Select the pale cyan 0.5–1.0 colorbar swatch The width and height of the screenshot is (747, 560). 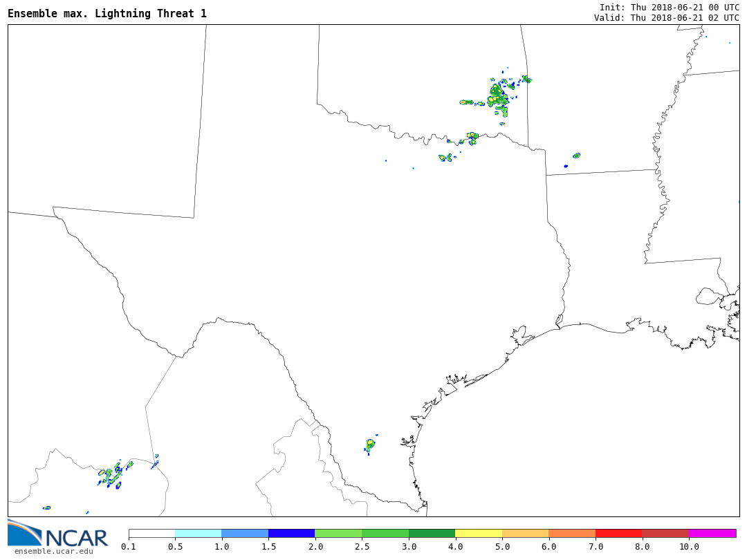tap(198, 533)
